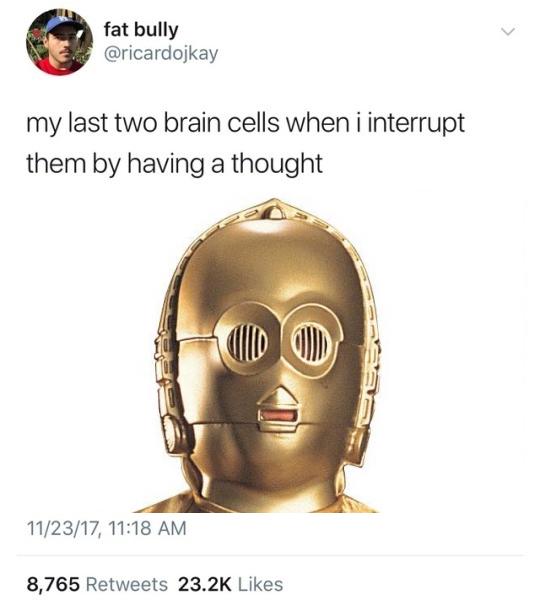Open the tweet options chevron dropdown
The height and width of the screenshot is (611, 540).
(508, 31)
